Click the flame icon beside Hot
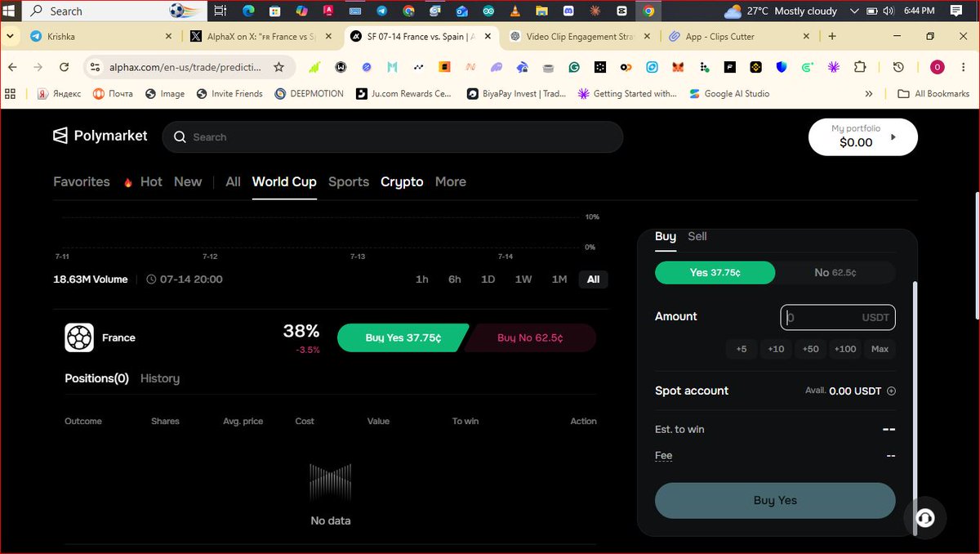The height and width of the screenshot is (554, 980). [x=128, y=182]
